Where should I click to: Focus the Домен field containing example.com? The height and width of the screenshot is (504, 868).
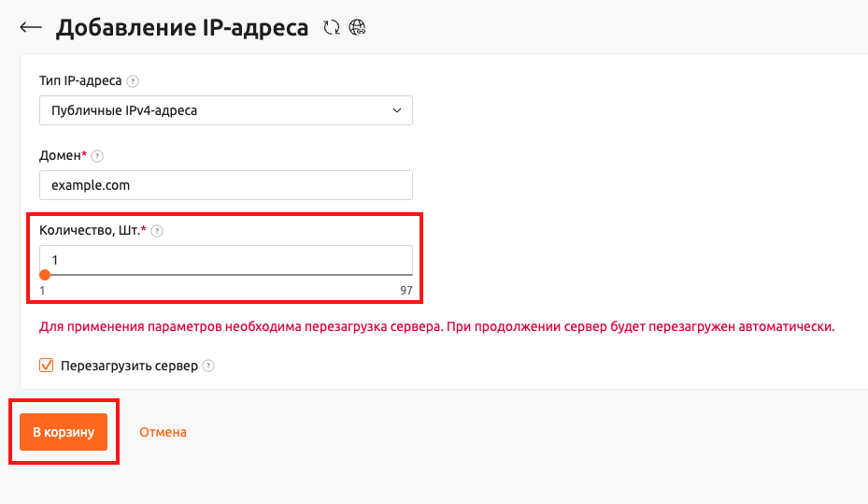pos(225,185)
